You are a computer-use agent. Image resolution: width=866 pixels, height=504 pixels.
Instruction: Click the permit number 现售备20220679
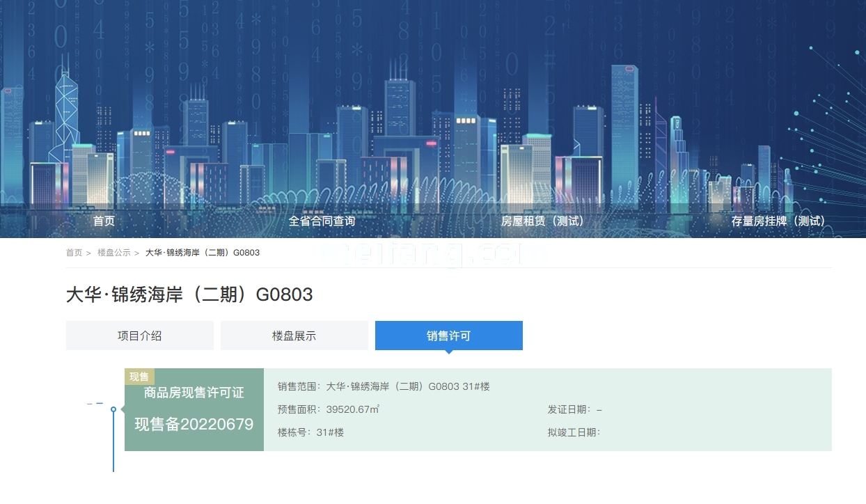pyautogui.click(x=194, y=424)
